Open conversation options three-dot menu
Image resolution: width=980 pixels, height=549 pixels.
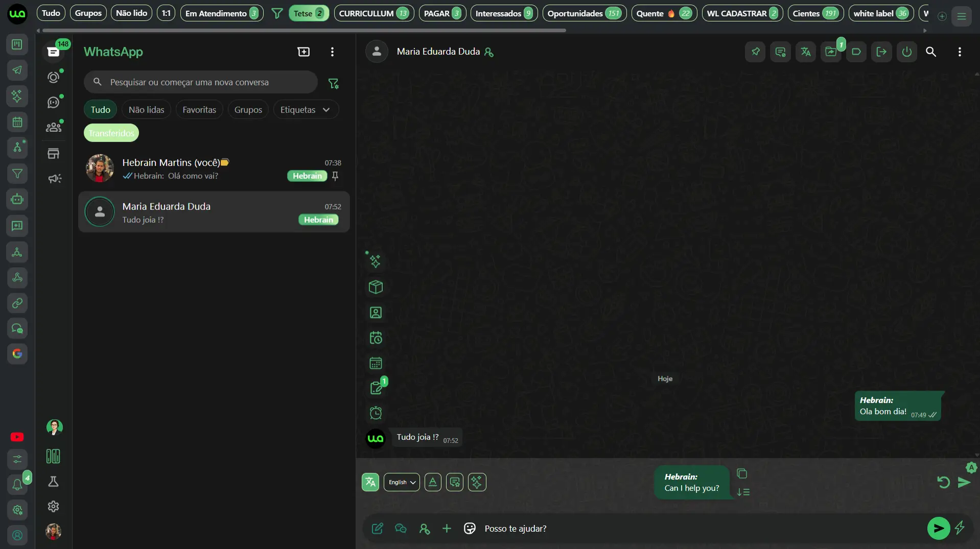[x=960, y=52]
